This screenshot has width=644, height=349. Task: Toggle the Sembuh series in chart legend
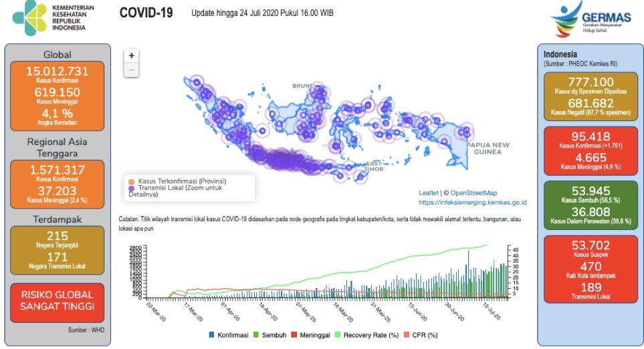pyautogui.click(x=280, y=335)
